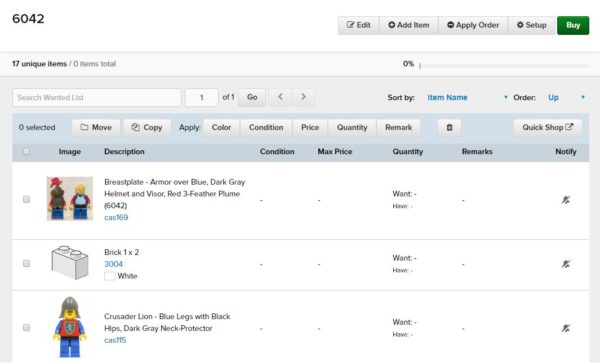Select the Brick 1 x 2 checkbox
The image size is (600, 363).
(26, 264)
